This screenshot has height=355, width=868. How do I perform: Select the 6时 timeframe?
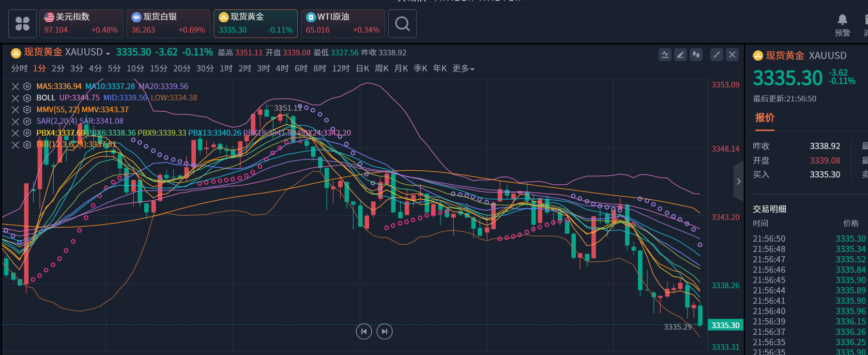301,68
